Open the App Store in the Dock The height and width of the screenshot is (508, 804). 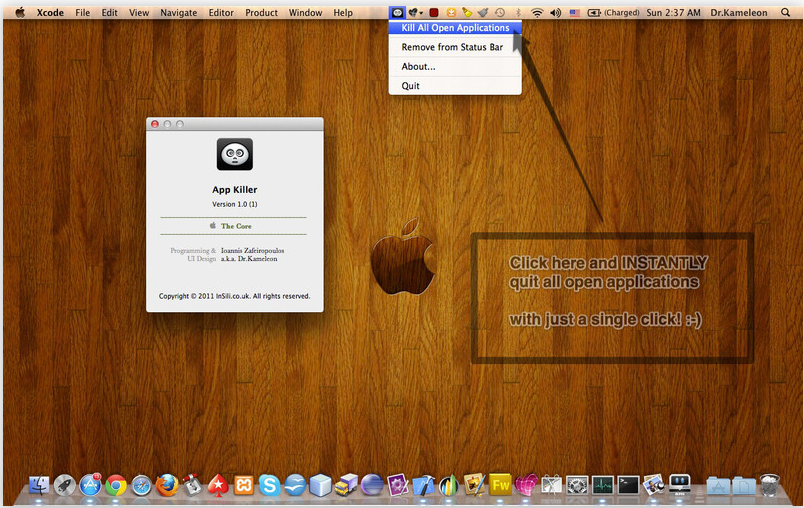coord(90,485)
